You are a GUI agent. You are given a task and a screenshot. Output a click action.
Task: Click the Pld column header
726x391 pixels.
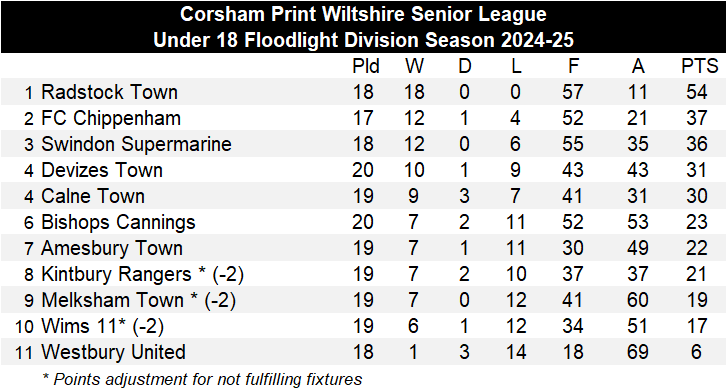pyautogui.click(x=366, y=66)
